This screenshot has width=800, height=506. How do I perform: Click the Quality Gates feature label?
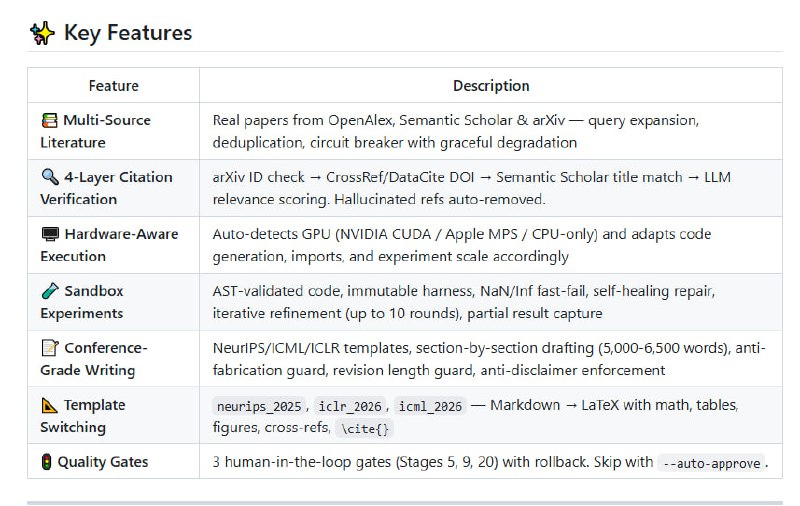click(x=103, y=462)
